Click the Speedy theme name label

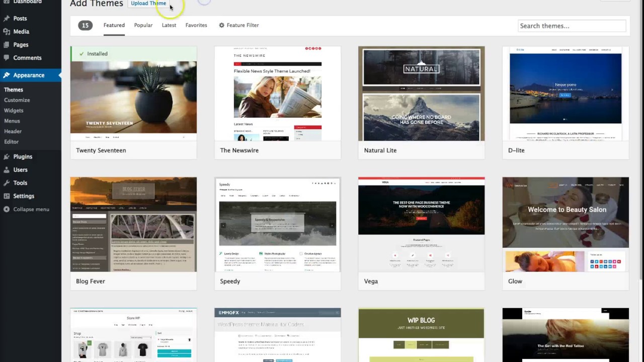pyautogui.click(x=230, y=281)
